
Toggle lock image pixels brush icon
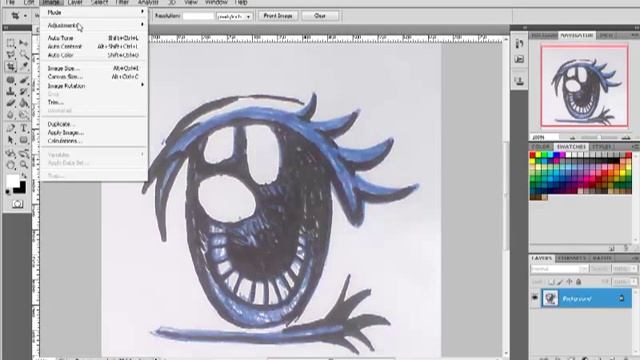point(560,282)
